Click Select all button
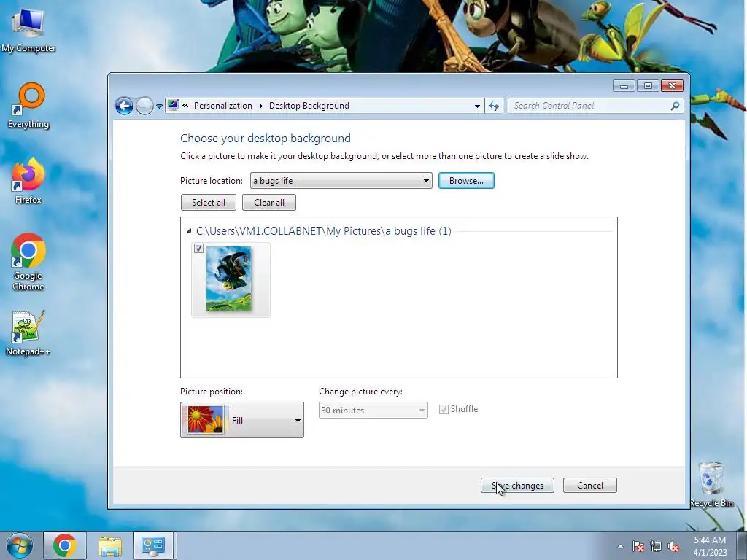 point(209,203)
